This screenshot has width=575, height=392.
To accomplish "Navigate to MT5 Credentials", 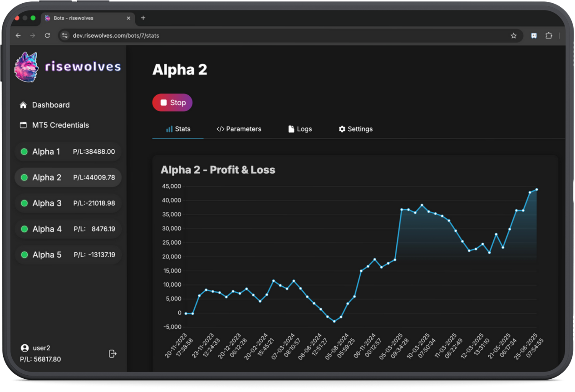I will pos(60,125).
